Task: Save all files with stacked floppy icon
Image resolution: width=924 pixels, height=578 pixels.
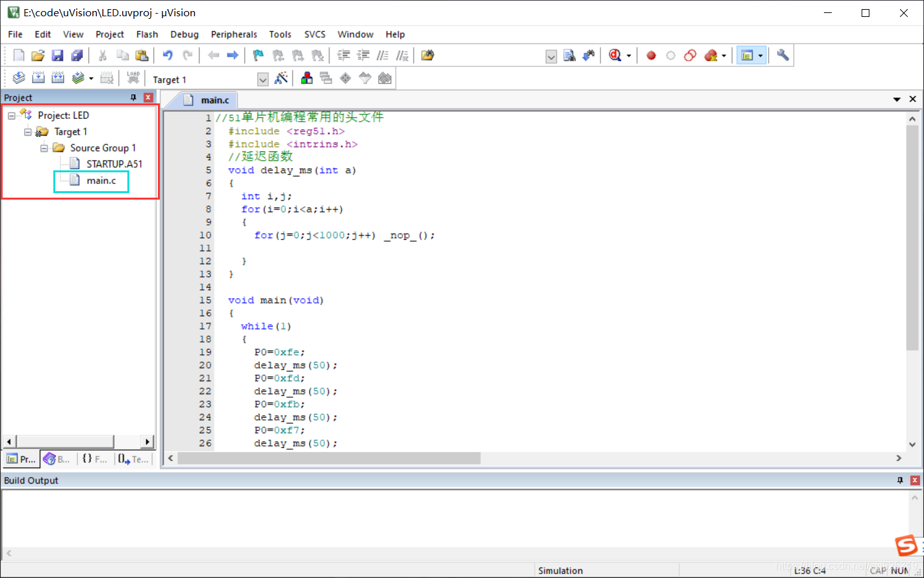Action: [77, 56]
